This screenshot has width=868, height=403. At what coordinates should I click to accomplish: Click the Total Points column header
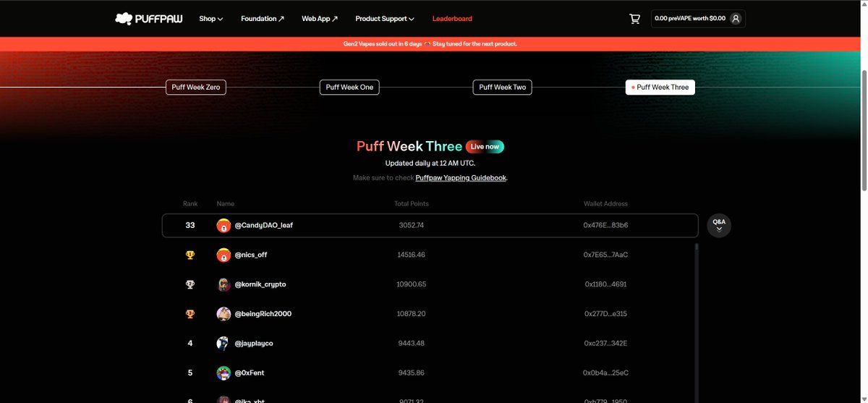coord(412,204)
